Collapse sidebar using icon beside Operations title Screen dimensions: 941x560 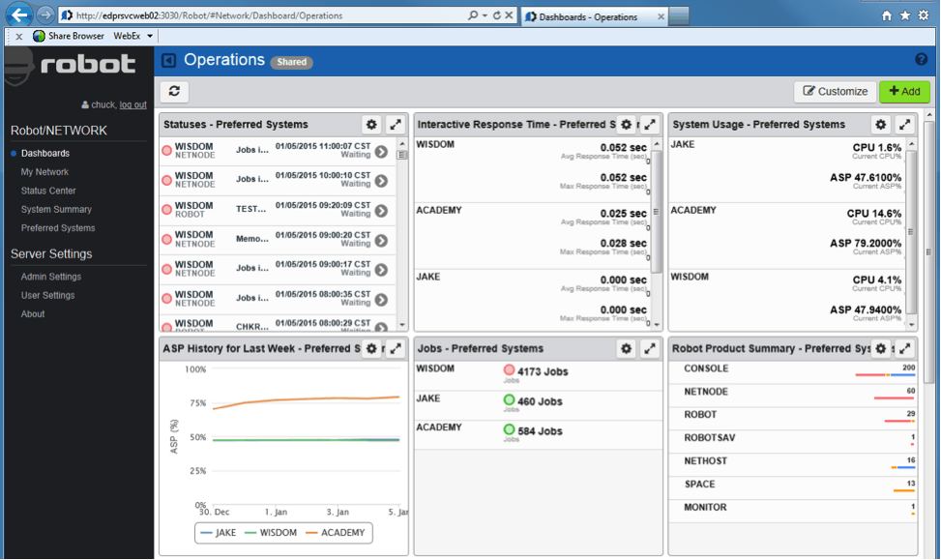pos(168,60)
